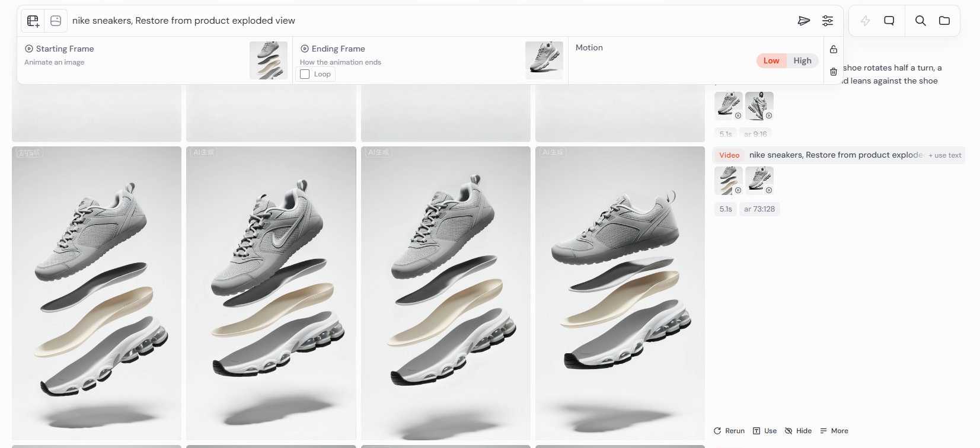Image resolution: width=980 pixels, height=448 pixels.
Task: Click the Use button
Action: click(x=764, y=431)
